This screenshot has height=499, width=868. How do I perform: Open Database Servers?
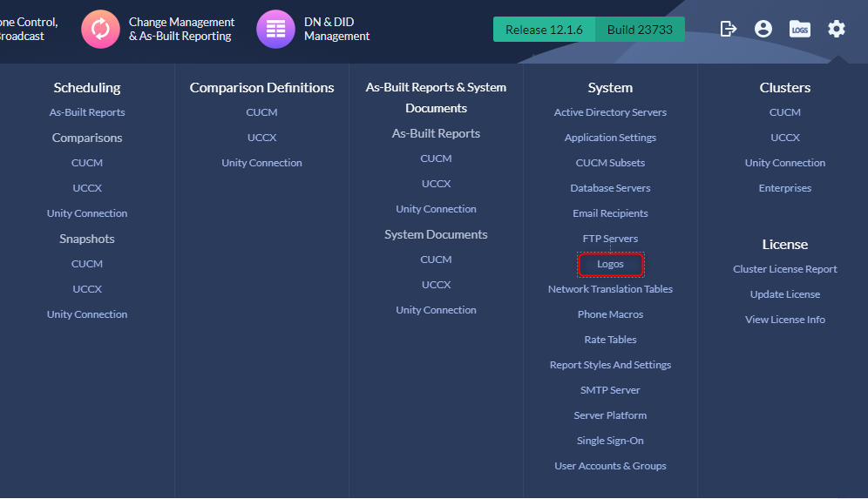(610, 188)
